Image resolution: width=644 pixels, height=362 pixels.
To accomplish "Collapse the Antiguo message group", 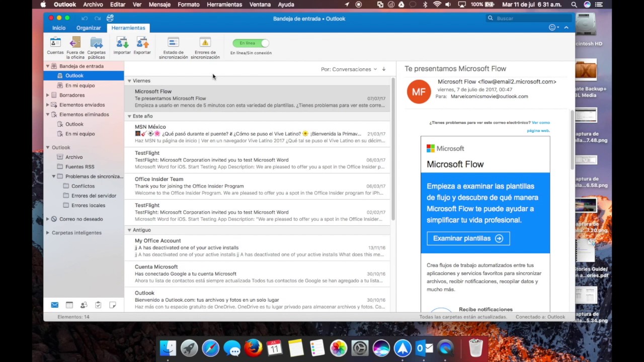I will [x=129, y=230].
